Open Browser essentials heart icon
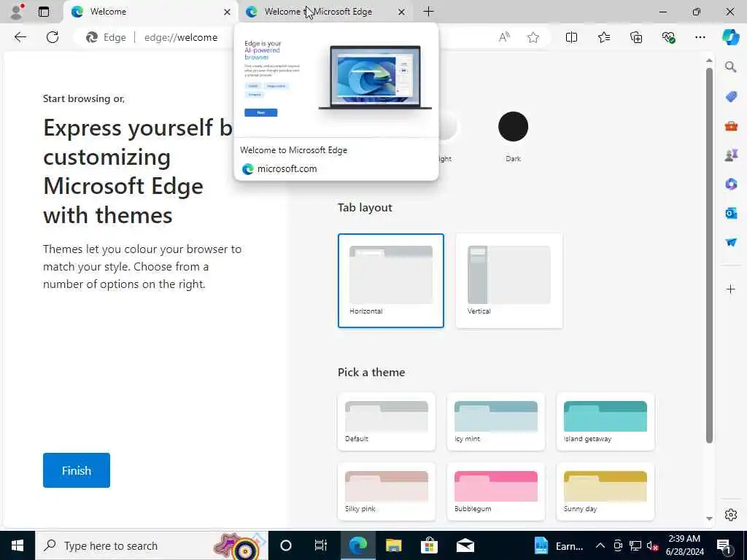Screen dimensions: 747x560 668,37
